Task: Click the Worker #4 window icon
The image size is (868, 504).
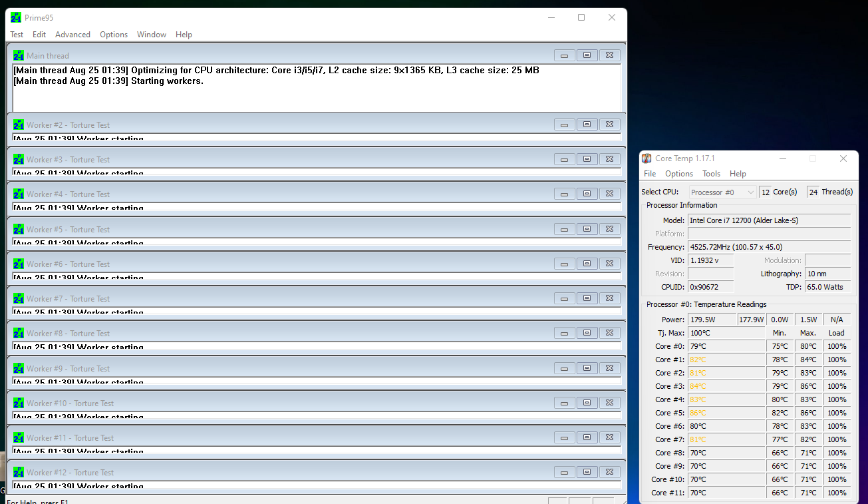Action: tap(19, 194)
